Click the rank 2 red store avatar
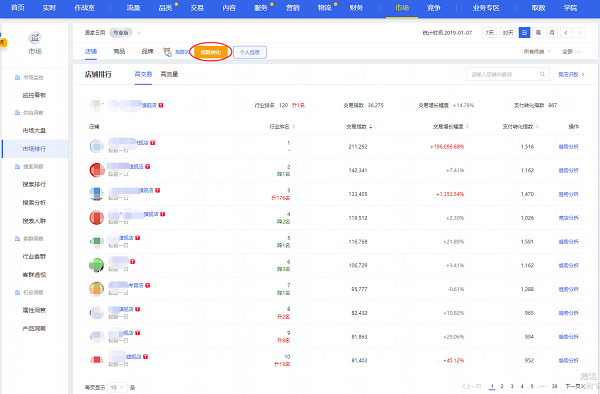600x394 pixels. (x=97, y=170)
